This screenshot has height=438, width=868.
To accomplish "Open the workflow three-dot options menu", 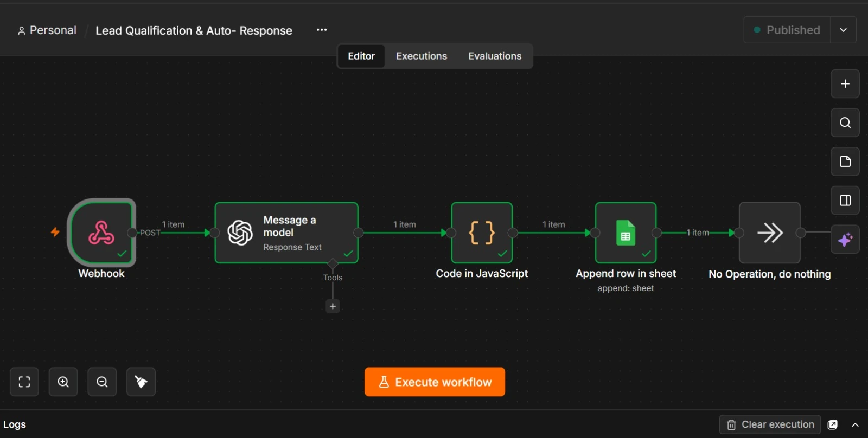I will 322,30.
